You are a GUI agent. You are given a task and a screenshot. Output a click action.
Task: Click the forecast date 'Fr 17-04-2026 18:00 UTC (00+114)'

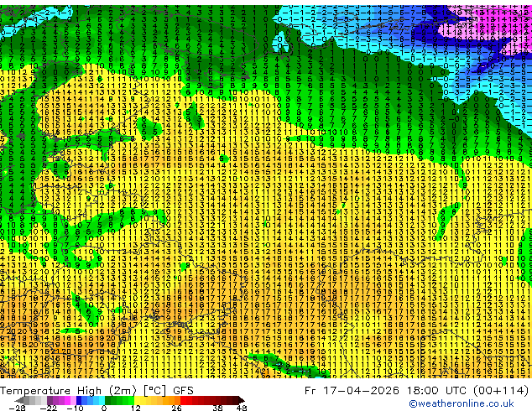point(416,391)
